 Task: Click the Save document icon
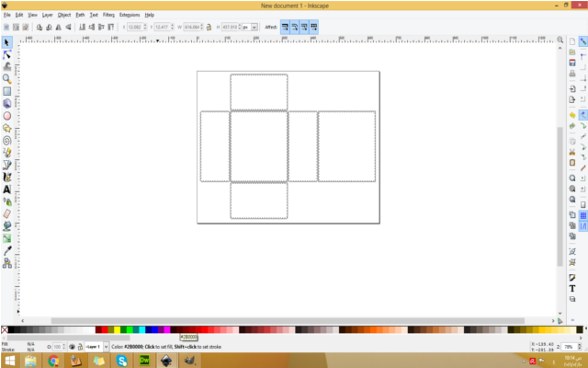pos(572,63)
